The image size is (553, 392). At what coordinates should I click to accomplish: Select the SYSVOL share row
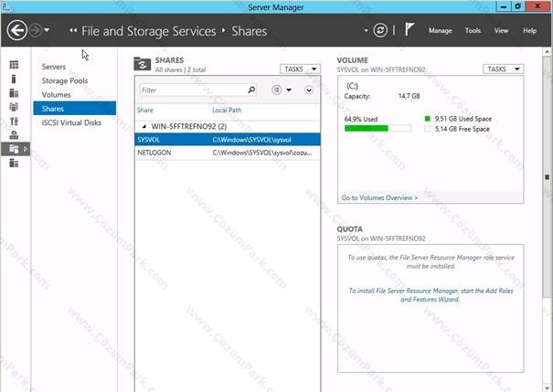[228, 140]
